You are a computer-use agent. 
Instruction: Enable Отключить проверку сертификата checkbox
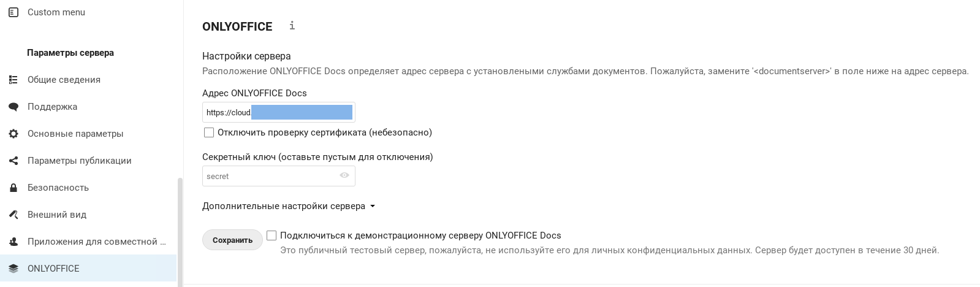click(209, 132)
